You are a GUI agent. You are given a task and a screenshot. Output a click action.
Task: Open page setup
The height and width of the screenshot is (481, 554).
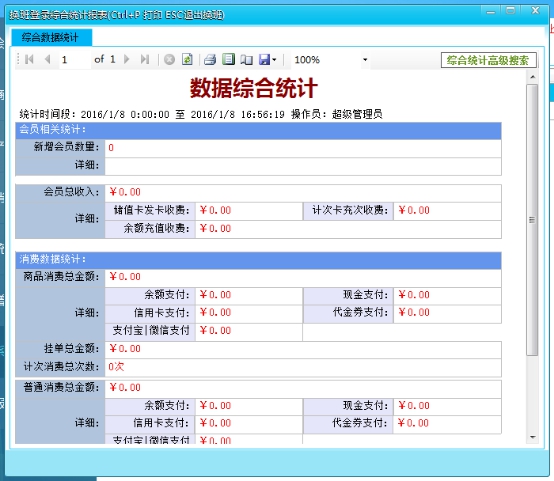coord(247,59)
